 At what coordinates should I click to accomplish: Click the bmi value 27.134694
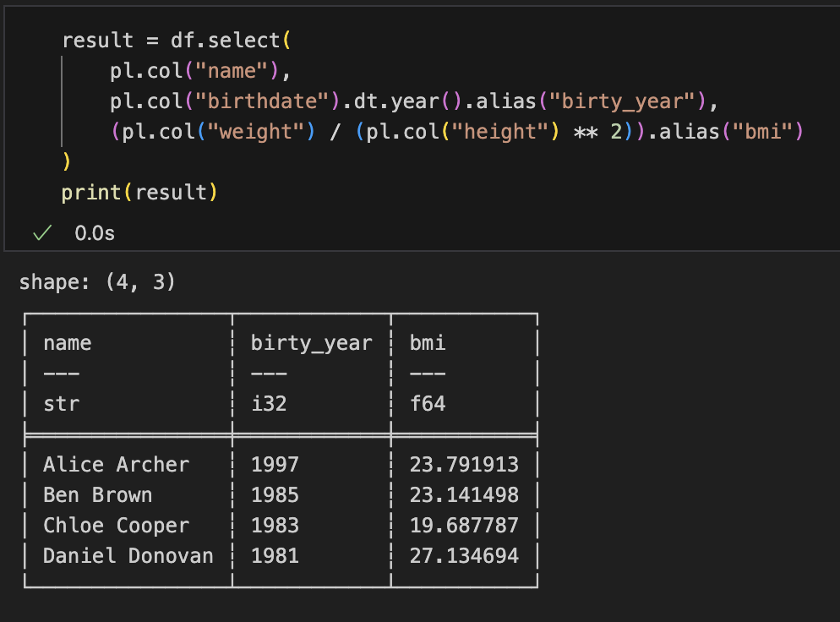point(464,555)
